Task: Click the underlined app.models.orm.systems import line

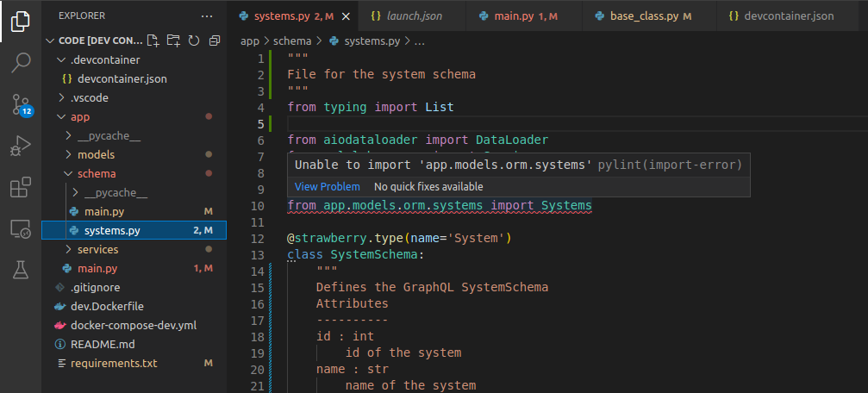Action: 440,206
